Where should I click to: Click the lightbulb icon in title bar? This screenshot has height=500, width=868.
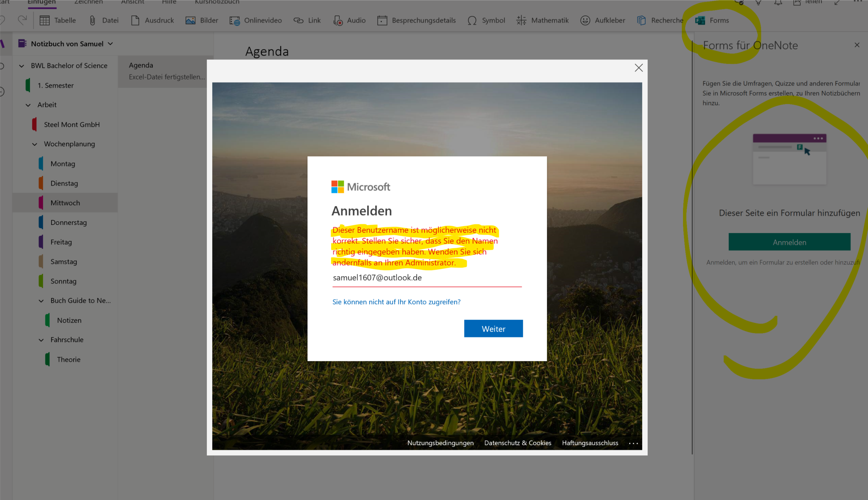click(x=758, y=2)
